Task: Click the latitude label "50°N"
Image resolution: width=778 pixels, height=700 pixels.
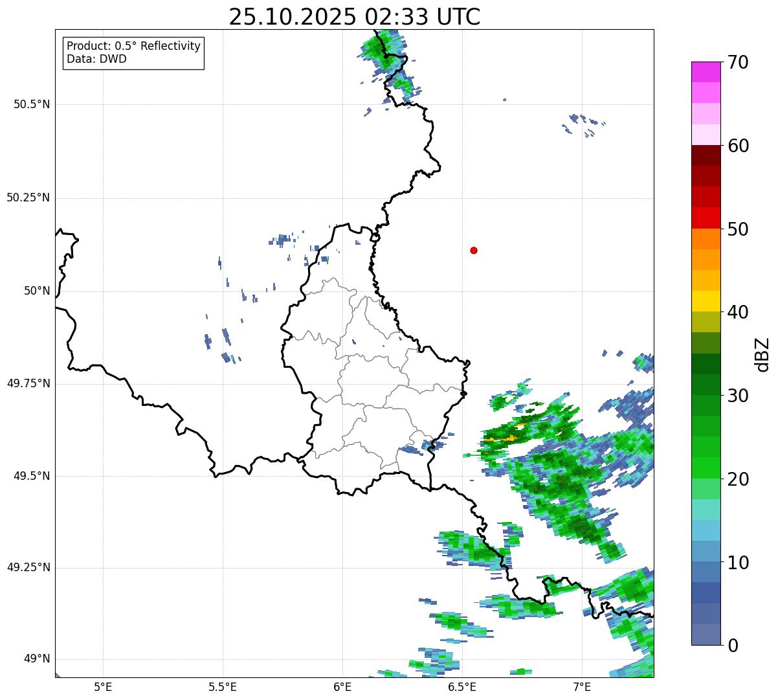Action: [x=37, y=291]
